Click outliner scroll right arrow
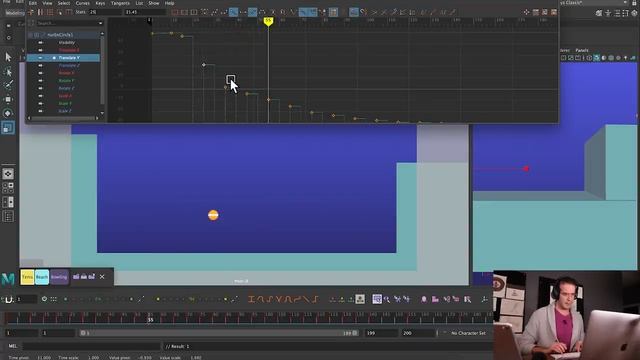The image size is (640, 360). pyautogui.click(x=97, y=118)
